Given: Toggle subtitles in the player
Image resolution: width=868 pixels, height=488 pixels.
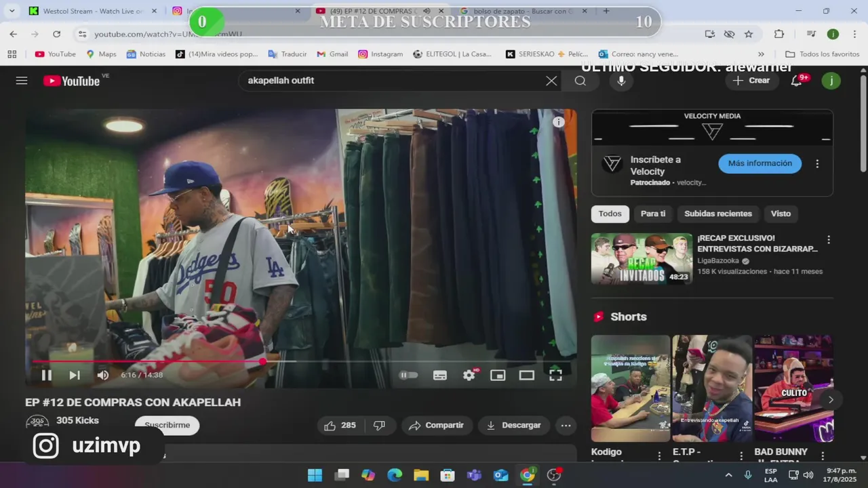Looking at the screenshot, I should (440, 375).
